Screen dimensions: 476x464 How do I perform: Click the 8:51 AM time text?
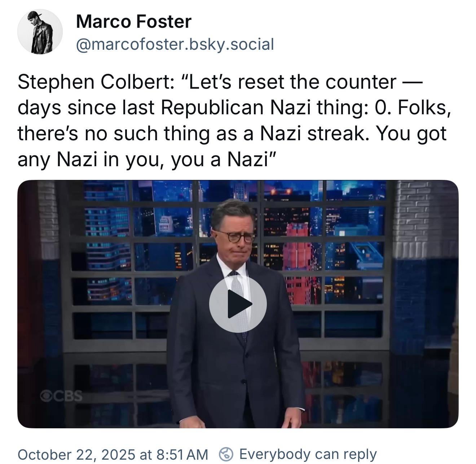[182, 454]
